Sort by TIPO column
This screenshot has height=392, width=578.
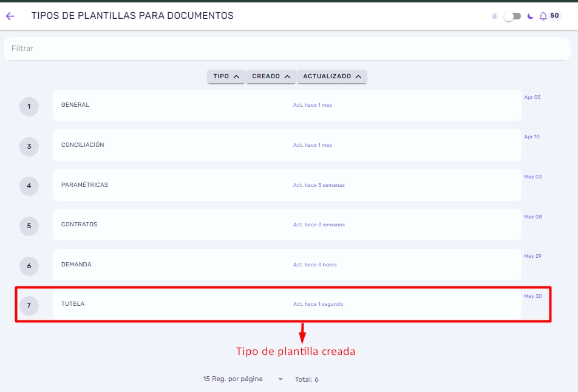pos(226,76)
